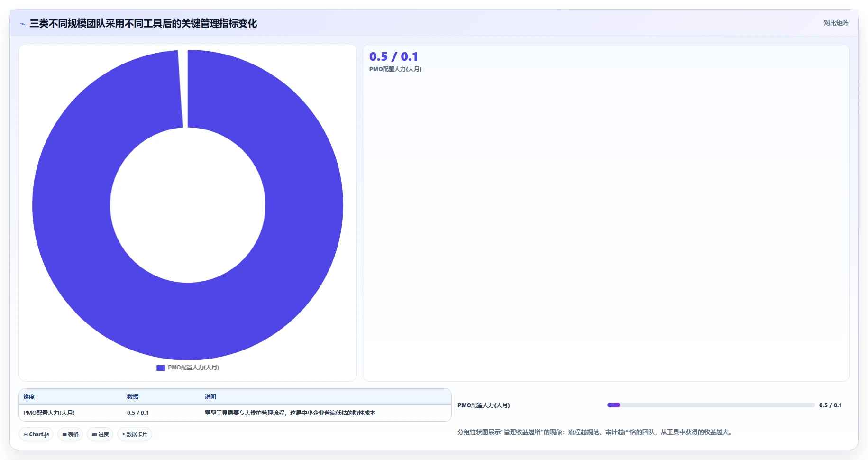Viewport: 868px width, 460px height.
Task: Click the 0.5 / 0.1 value beside progress bar
Action: (x=831, y=405)
